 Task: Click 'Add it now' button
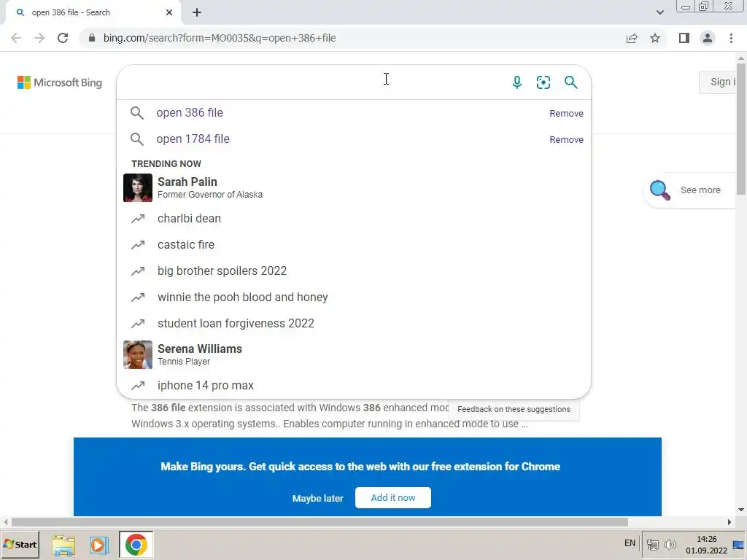[393, 497]
